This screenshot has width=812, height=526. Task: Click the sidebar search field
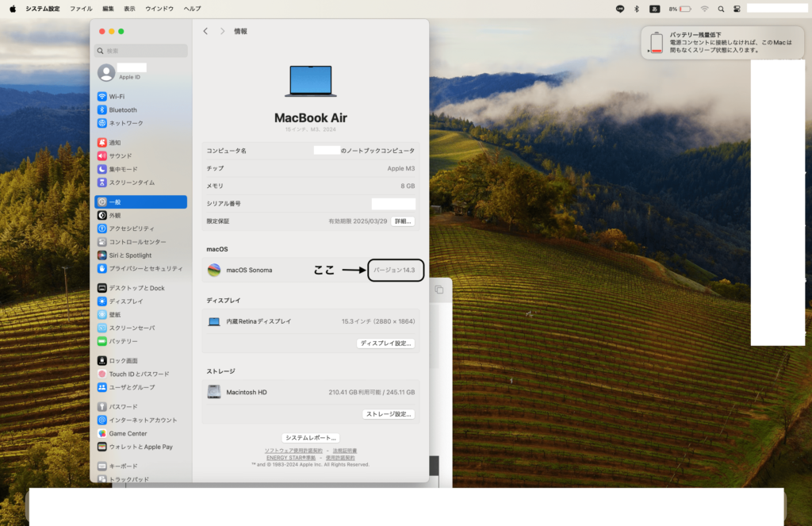tap(140, 51)
